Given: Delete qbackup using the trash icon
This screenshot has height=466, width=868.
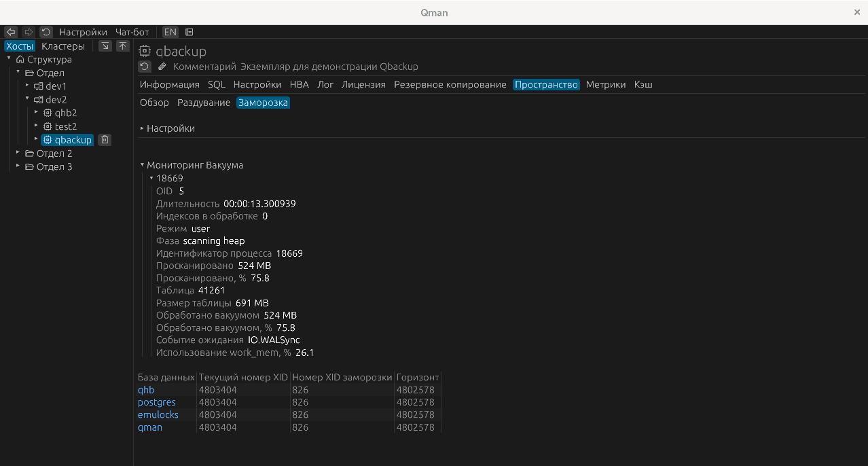Looking at the screenshot, I should coord(105,140).
